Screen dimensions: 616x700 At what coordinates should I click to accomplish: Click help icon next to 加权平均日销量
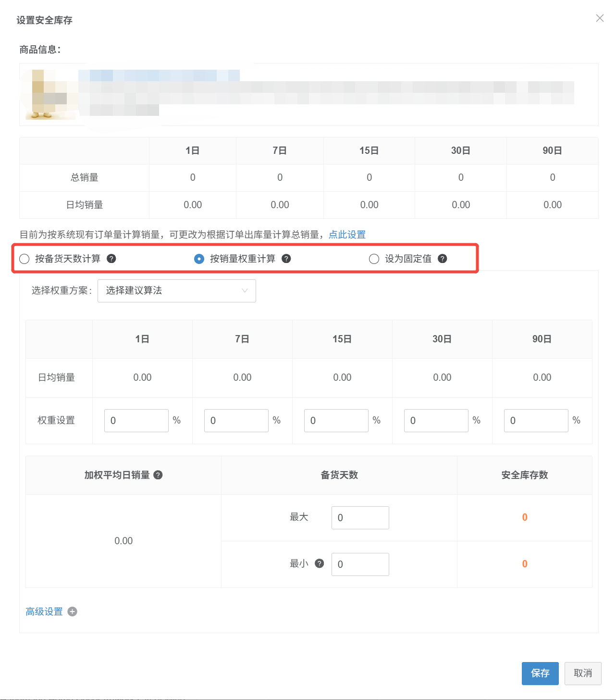tap(158, 475)
